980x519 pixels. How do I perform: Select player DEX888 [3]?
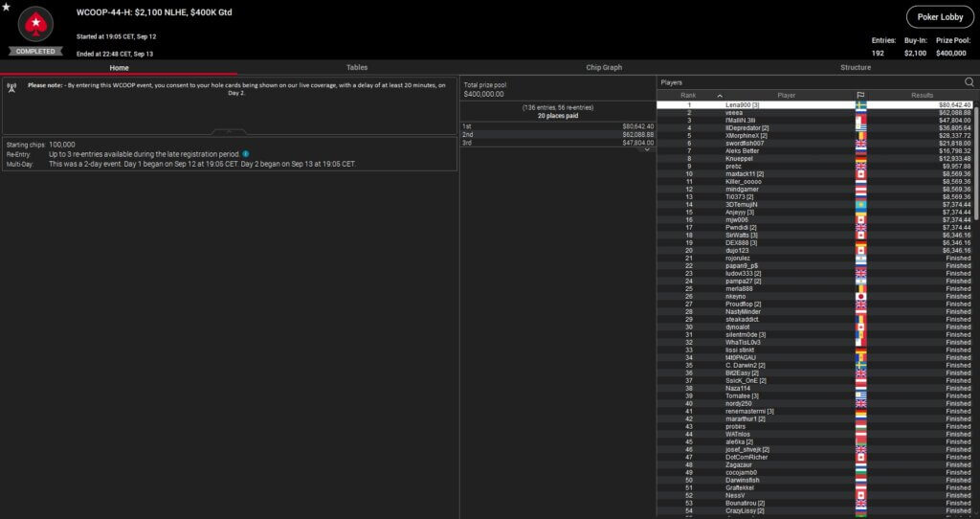[815, 242]
